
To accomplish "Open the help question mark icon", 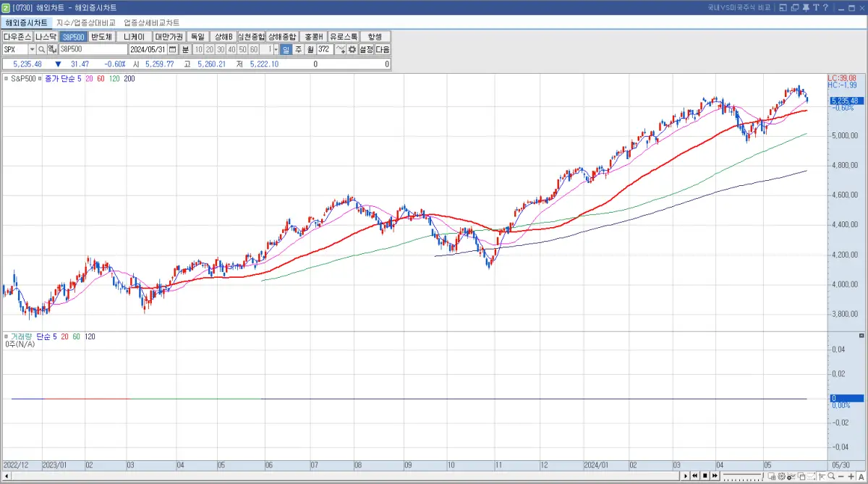I will [825, 7].
